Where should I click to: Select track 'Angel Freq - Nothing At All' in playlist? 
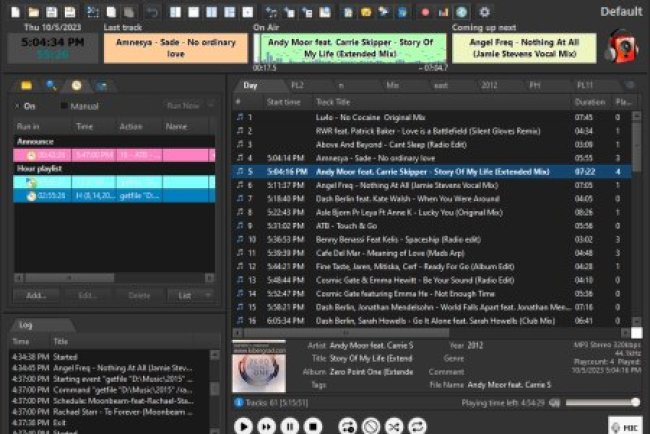(x=432, y=185)
